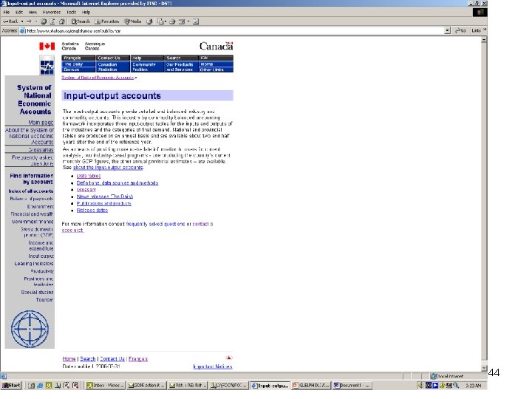This screenshot has height=399, width=532.
Task: Open Community Profiles navigation link
Action: point(147,66)
